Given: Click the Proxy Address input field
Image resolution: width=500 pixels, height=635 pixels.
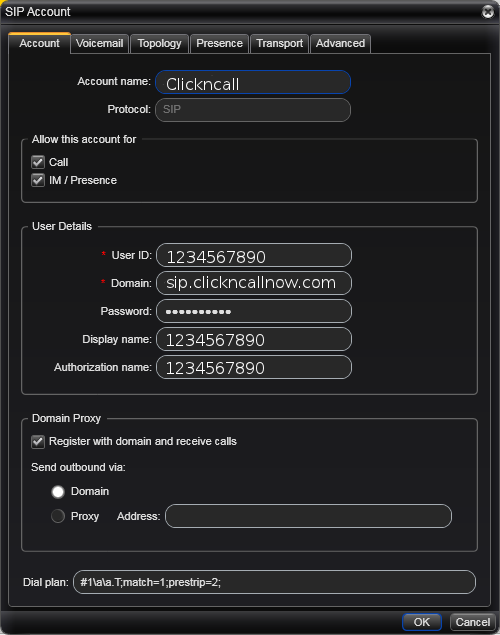Looking at the screenshot, I should tap(309, 516).
